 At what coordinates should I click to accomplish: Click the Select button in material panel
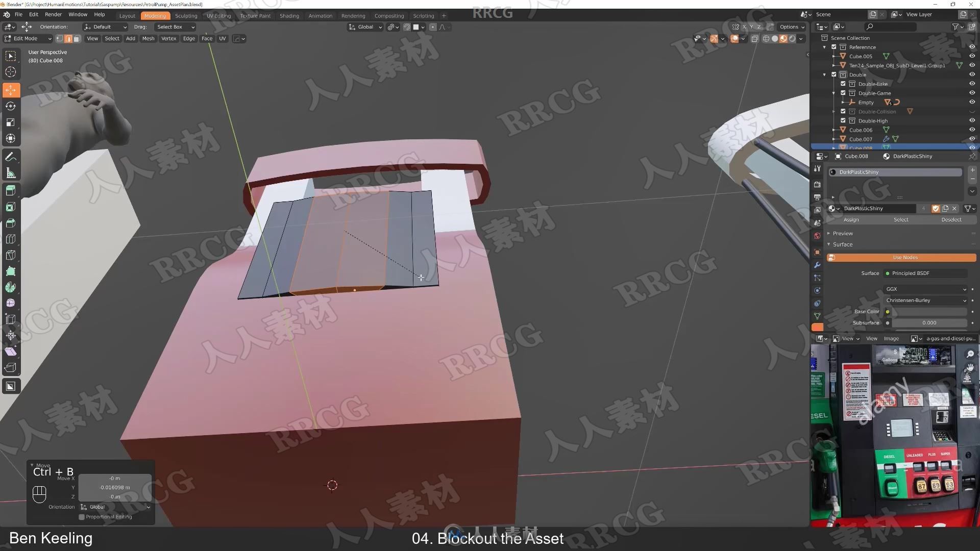pyautogui.click(x=900, y=219)
